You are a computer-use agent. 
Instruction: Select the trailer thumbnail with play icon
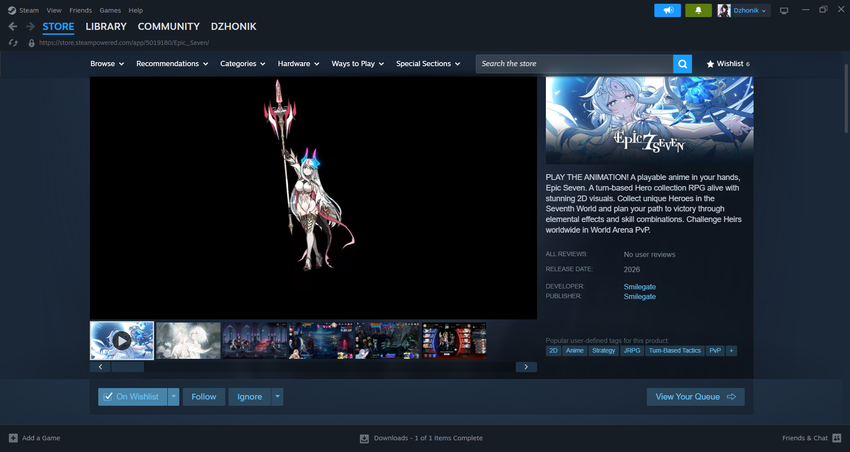coord(121,340)
